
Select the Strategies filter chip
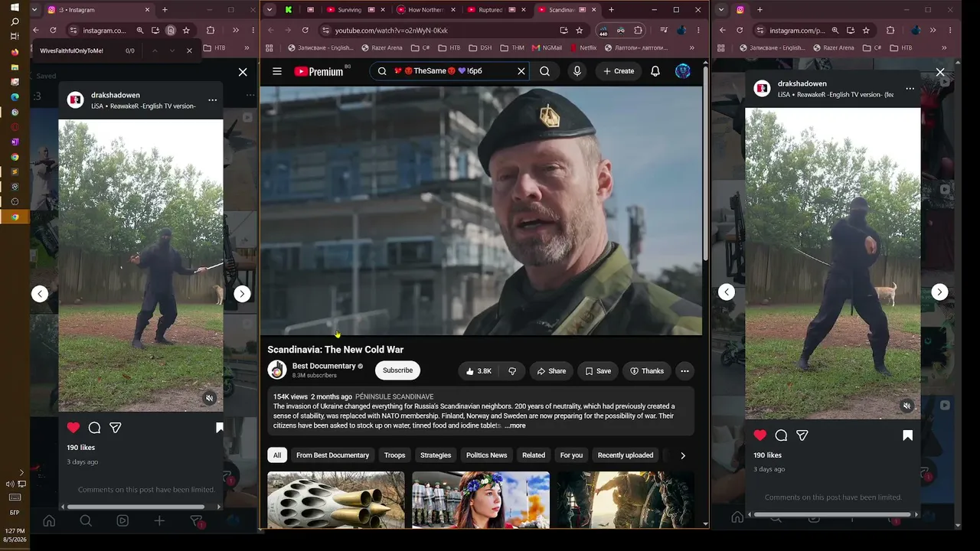(x=436, y=455)
